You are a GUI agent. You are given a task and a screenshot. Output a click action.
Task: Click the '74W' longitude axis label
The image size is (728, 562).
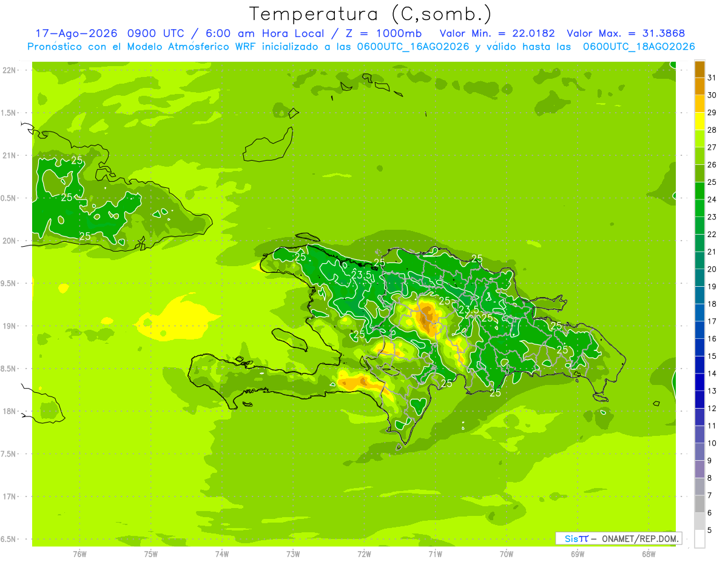(x=222, y=554)
